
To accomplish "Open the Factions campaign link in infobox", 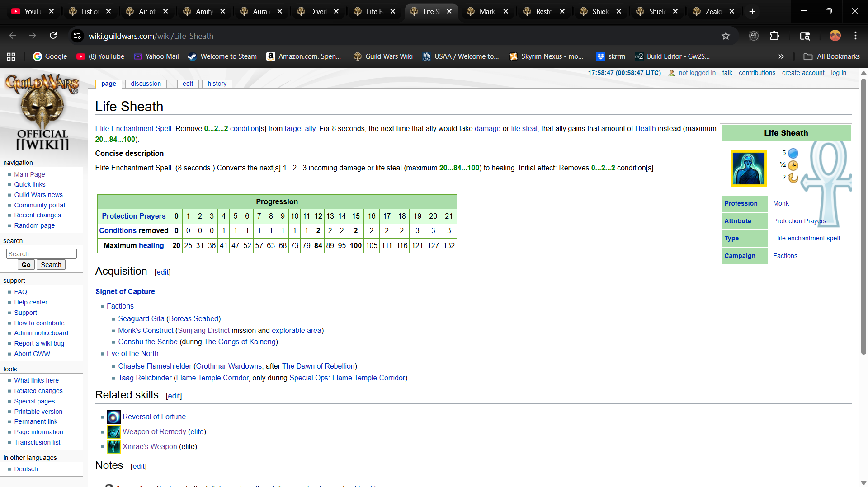I will click(785, 256).
